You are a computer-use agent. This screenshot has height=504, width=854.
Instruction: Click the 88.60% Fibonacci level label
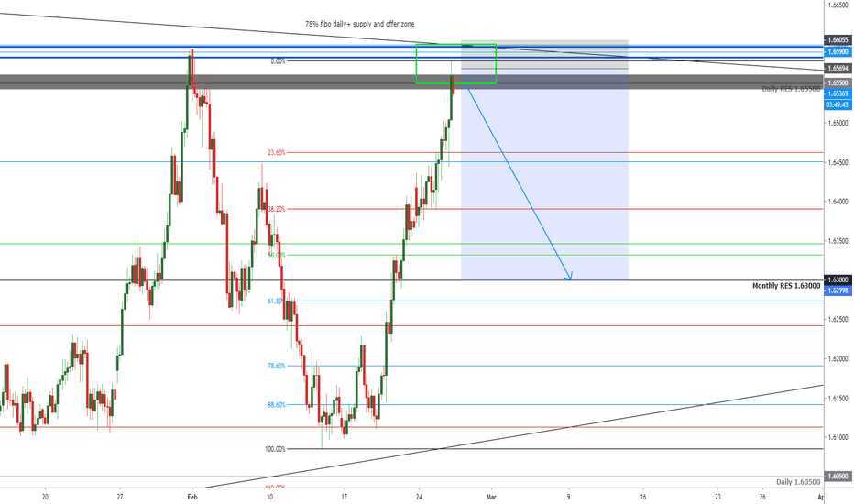tap(277, 405)
